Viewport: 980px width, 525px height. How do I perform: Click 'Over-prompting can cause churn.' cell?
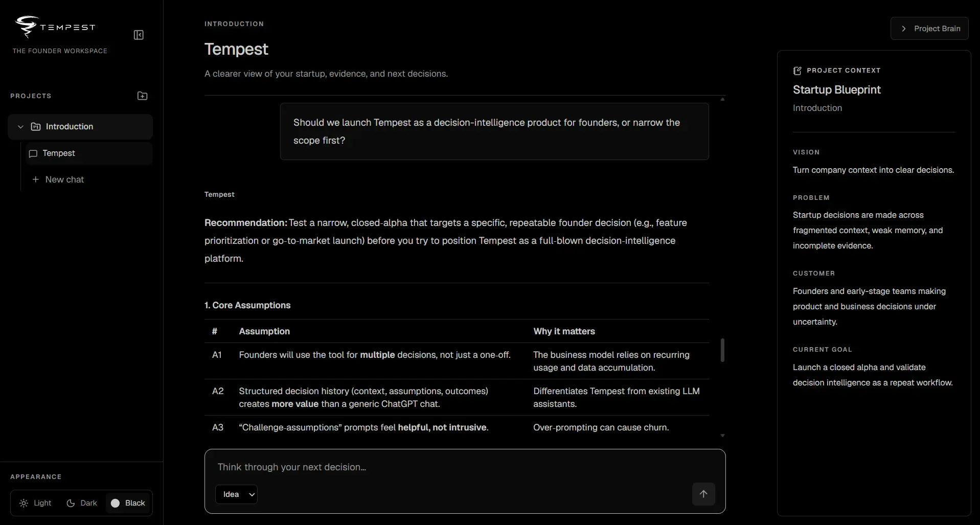601,427
